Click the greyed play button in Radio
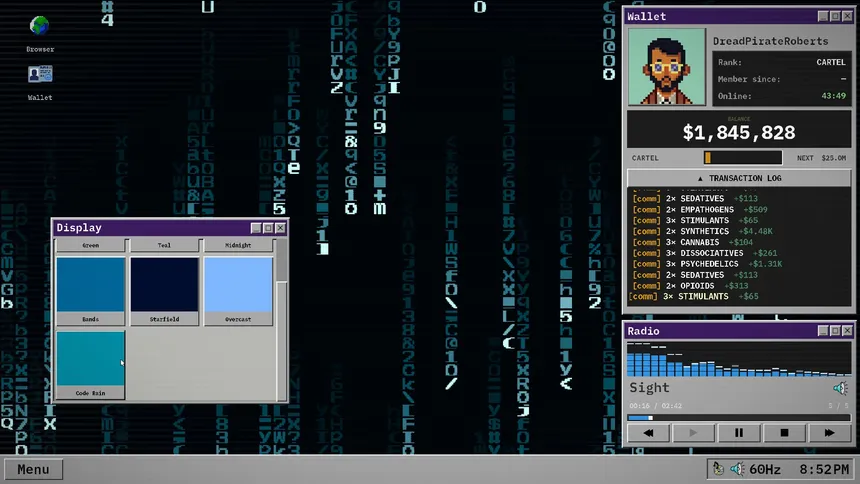This screenshot has height=484, width=860. coord(693,433)
